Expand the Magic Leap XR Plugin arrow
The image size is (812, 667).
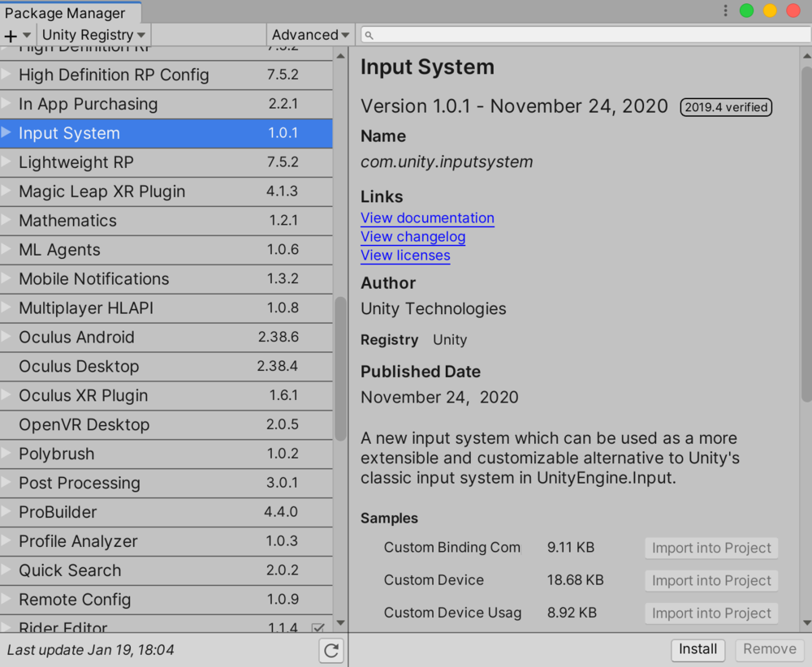(6, 191)
